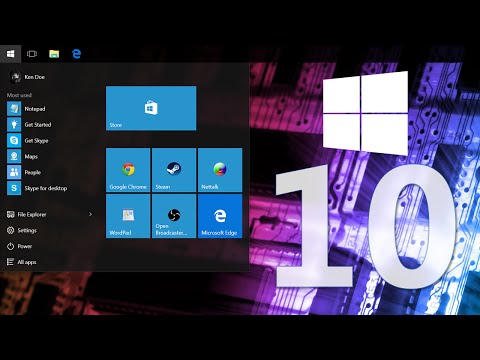Select the Get Skype label
Viewport: 480px width, 360px height.
[36, 141]
